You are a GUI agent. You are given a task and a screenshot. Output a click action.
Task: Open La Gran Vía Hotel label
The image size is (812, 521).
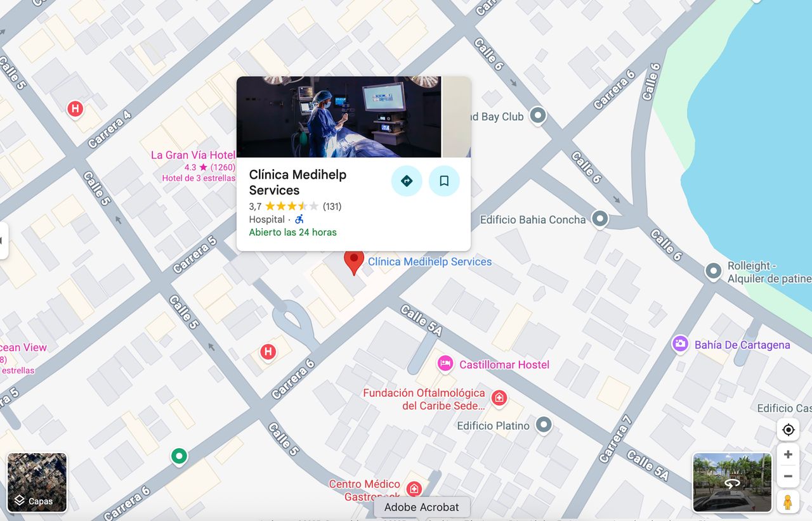[x=193, y=155]
